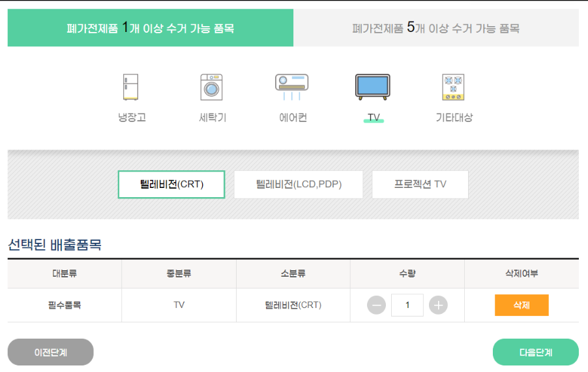
Task: Select 텔레비전(LCD,PDP) option button
Action: tap(299, 184)
